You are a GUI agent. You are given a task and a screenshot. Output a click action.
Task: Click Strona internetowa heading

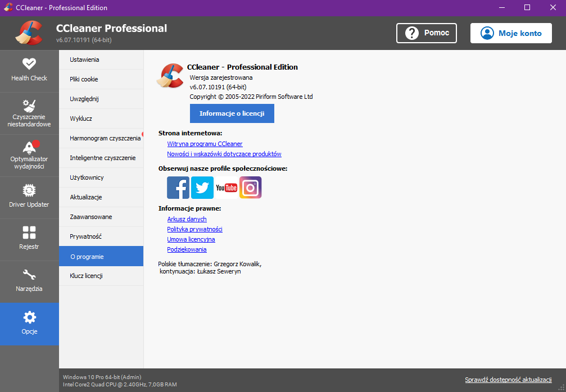coord(190,134)
